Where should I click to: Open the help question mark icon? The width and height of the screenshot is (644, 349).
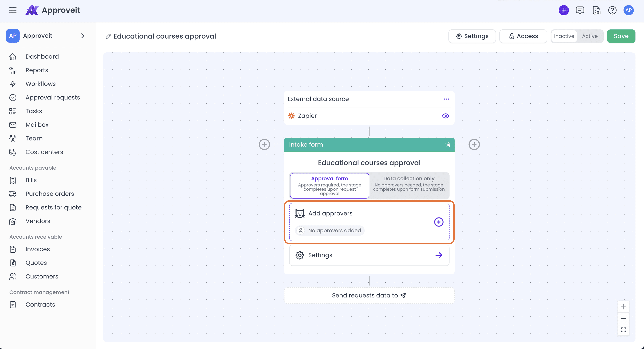(612, 10)
